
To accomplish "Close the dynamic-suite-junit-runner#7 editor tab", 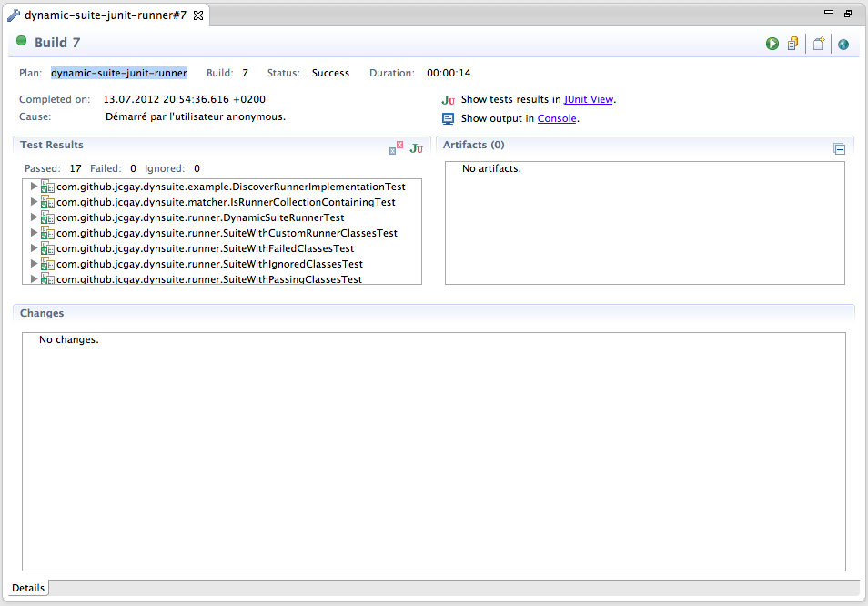I will click(x=198, y=15).
